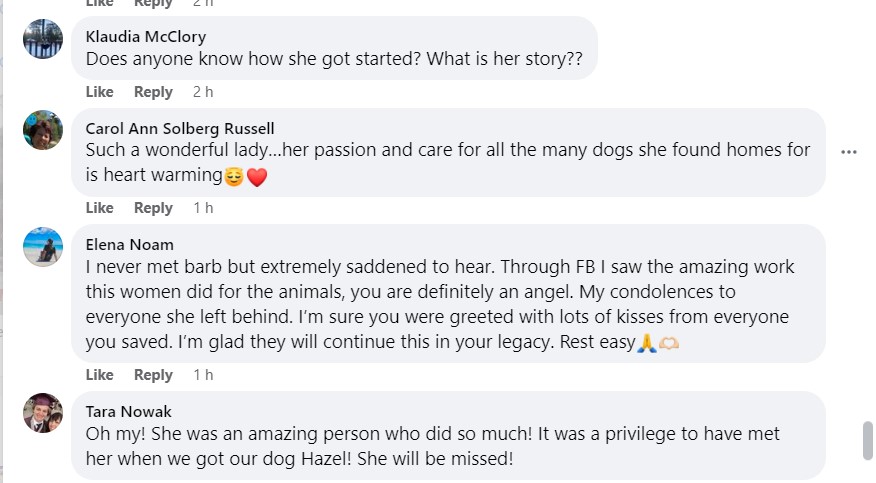This screenshot has width=876, height=483.
Task: Reply to Elena Noam's comment
Action: click(x=153, y=375)
